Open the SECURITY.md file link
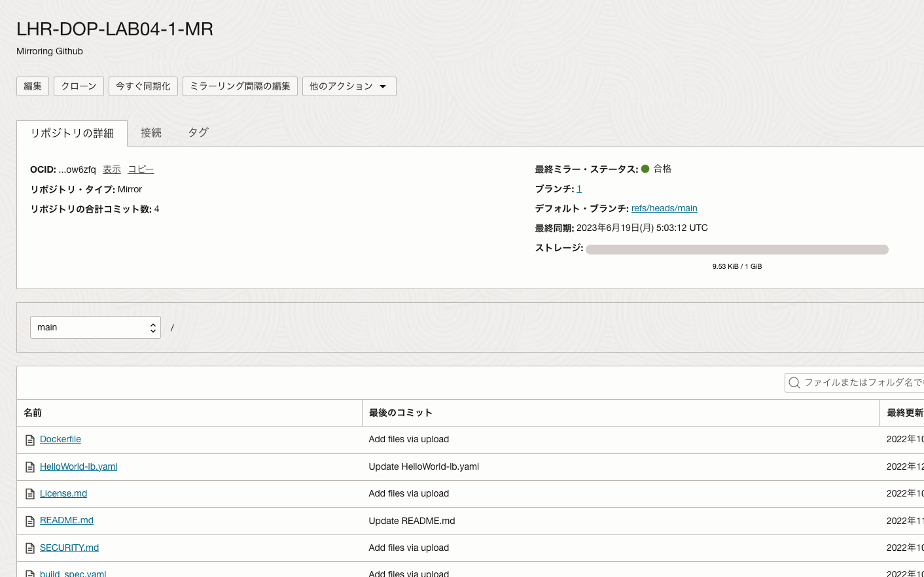 tap(69, 548)
